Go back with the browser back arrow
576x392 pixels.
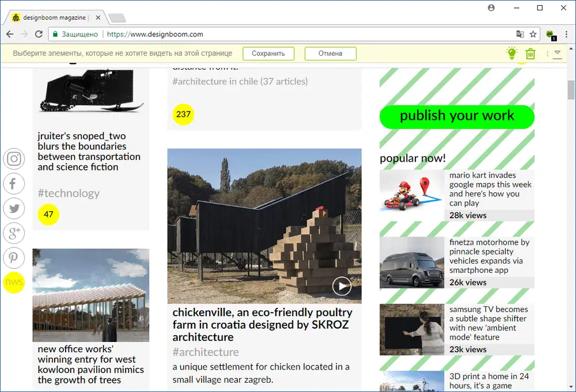click(10, 34)
